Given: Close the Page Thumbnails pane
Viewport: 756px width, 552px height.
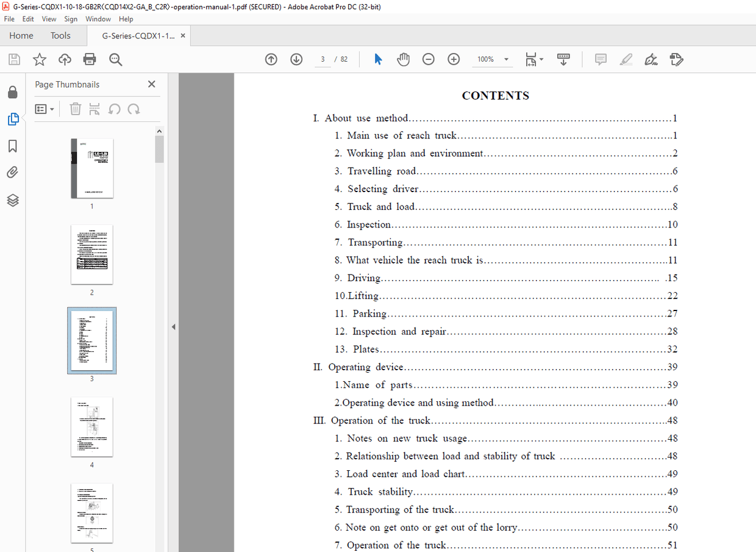Looking at the screenshot, I should [152, 84].
